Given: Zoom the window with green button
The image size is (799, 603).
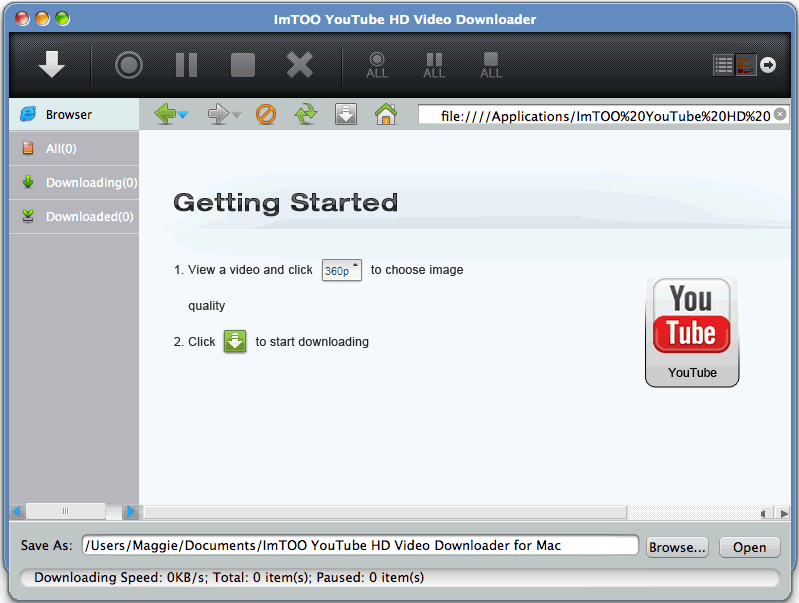Looking at the screenshot, I should click(x=62, y=19).
